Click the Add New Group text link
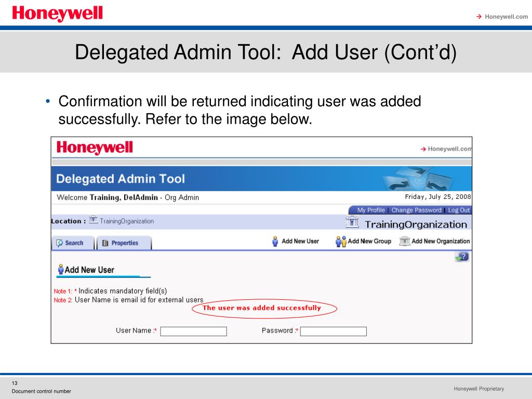The height and width of the screenshot is (399, 532). click(369, 241)
